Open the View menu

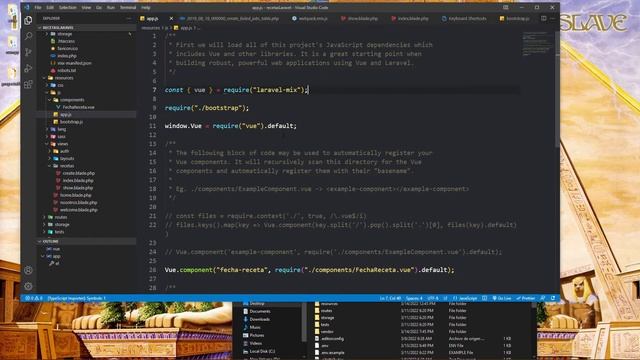[x=86, y=7]
